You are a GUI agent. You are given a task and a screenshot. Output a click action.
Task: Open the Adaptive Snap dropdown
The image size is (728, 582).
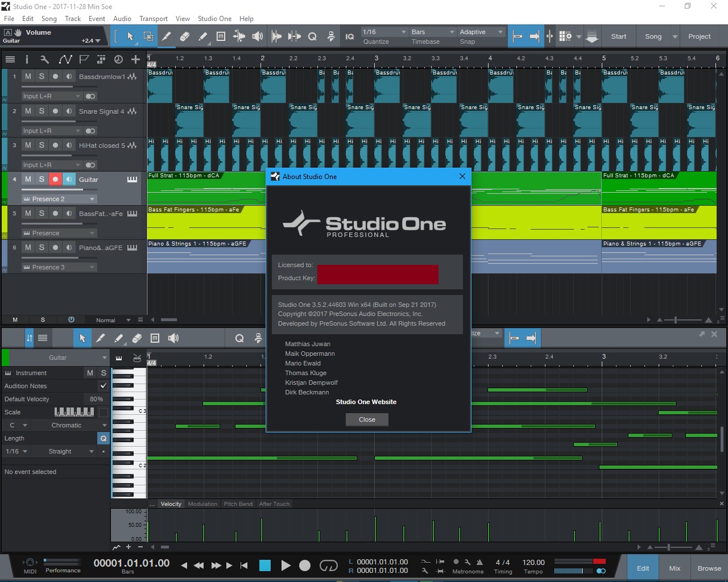(481, 32)
